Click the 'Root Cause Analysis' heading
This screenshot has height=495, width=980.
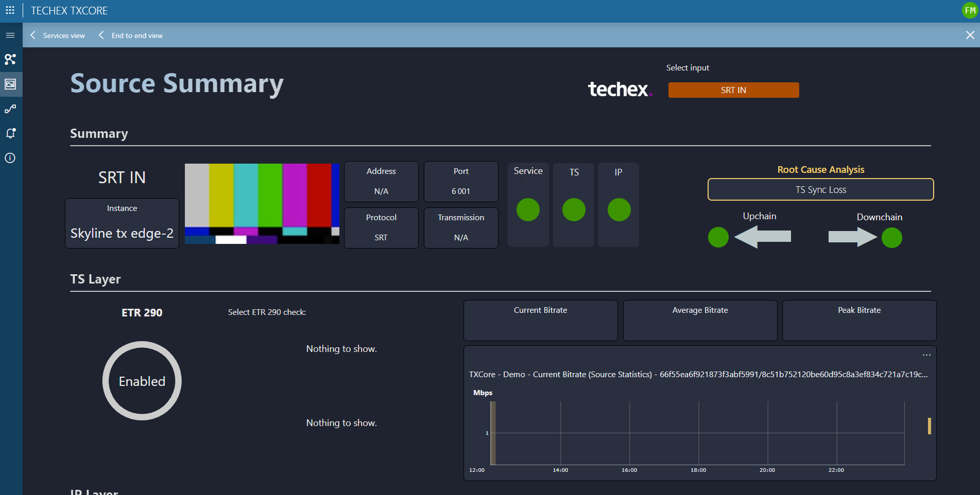(x=821, y=170)
